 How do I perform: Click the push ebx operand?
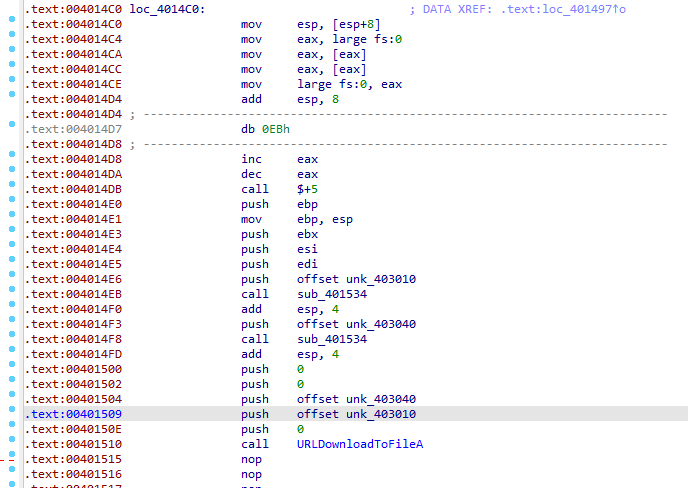307,234
